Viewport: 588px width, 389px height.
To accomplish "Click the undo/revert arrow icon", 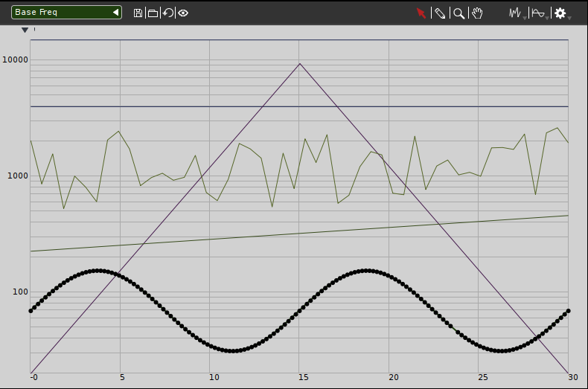I will tap(168, 13).
